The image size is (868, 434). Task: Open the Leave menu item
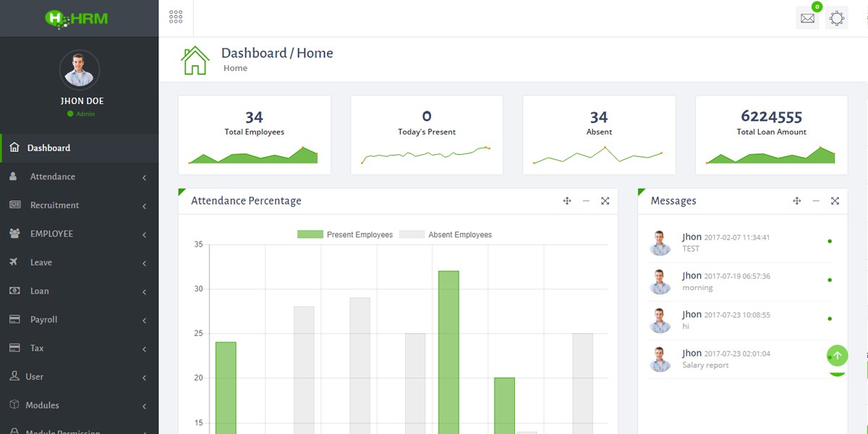79,263
